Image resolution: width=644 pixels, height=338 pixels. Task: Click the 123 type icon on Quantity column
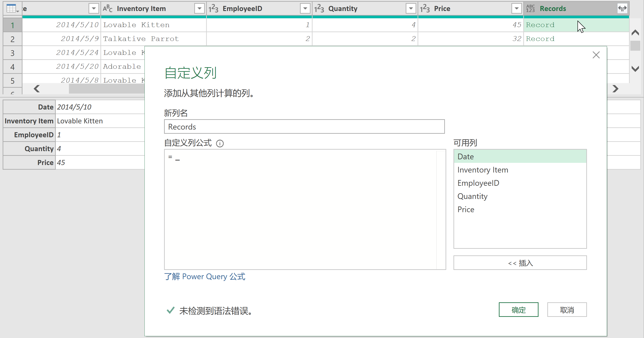click(319, 9)
